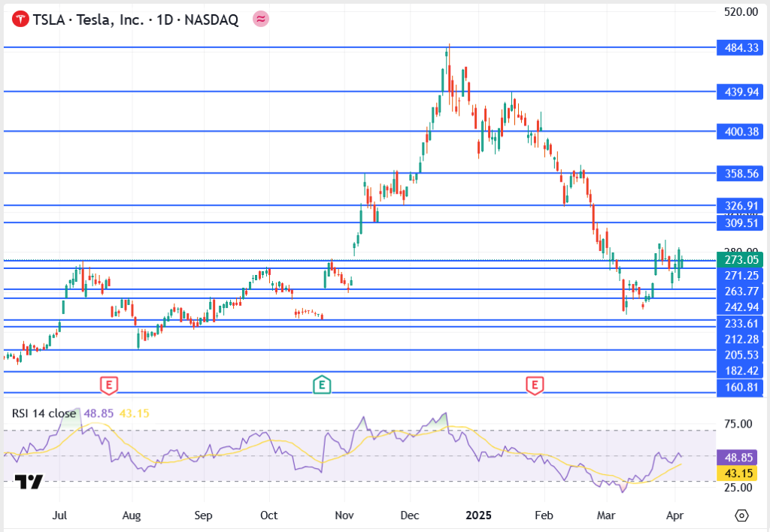Select the red E earnings marker near August

(109, 385)
